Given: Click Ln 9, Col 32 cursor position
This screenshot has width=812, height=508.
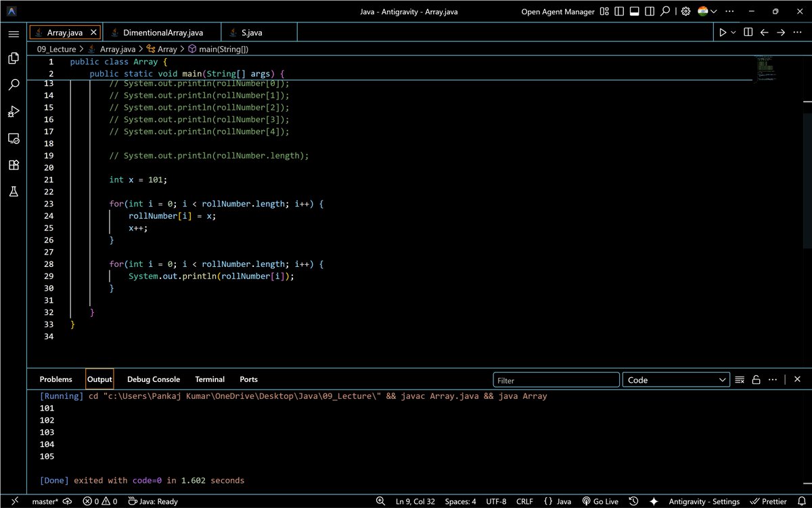Looking at the screenshot, I should click(415, 501).
